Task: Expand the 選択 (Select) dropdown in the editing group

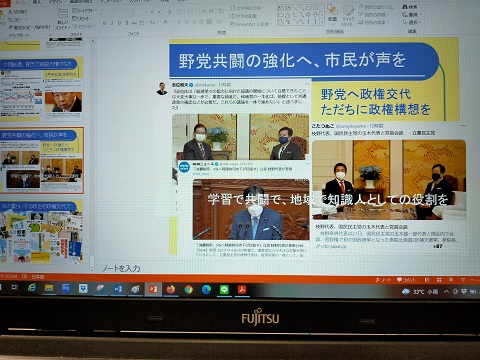Action: click(x=412, y=22)
